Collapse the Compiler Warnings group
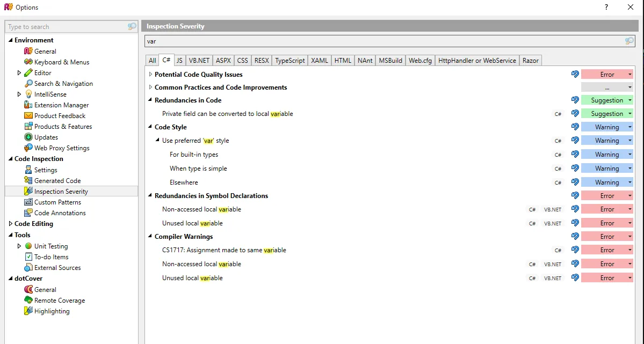The image size is (644, 344). point(150,236)
